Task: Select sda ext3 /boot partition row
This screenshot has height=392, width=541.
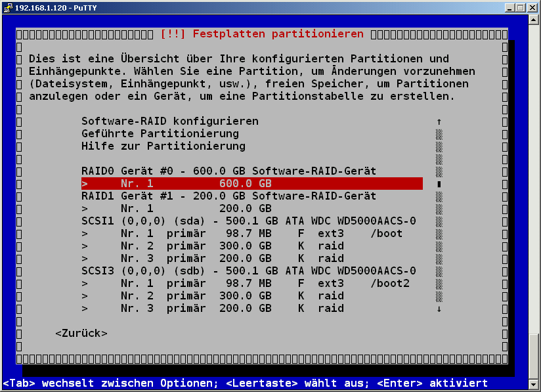Action: point(242,234)
